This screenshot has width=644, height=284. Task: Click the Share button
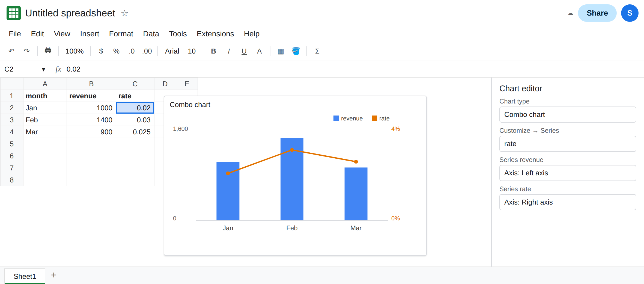click(597, 13)
